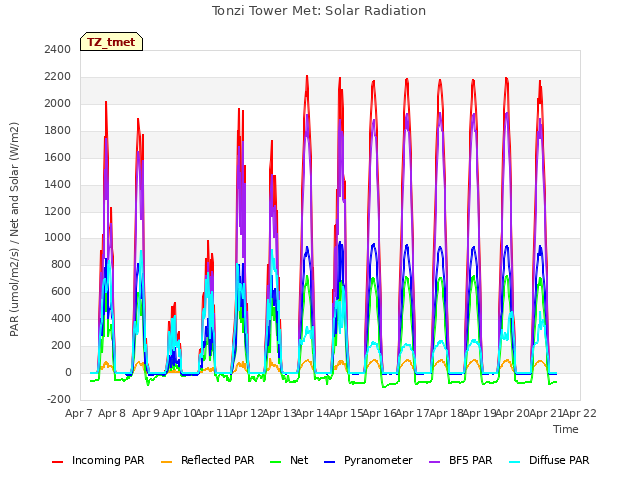Click the purple BF5 PAR legend swatch
640x480 pixels.
pos(435,462)
